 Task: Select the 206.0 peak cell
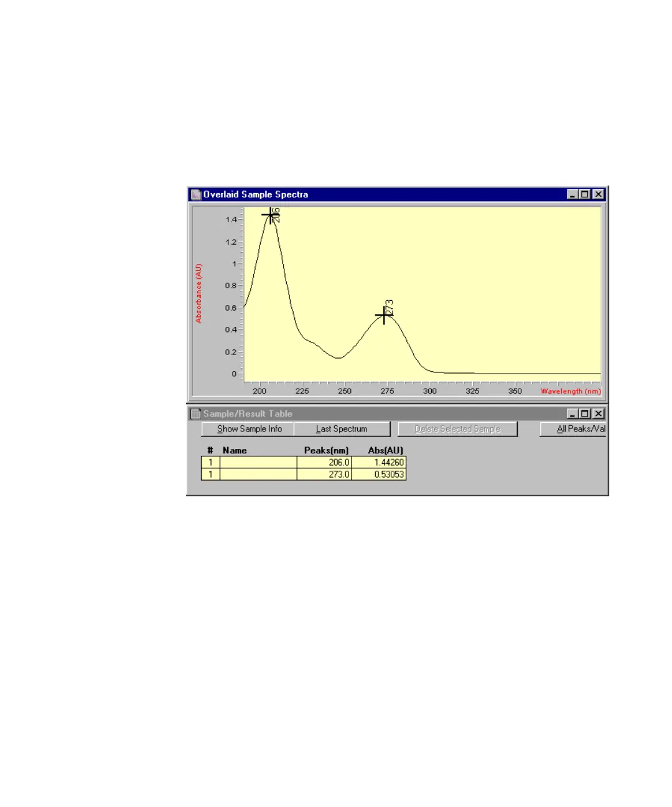[x=324, y=463]
